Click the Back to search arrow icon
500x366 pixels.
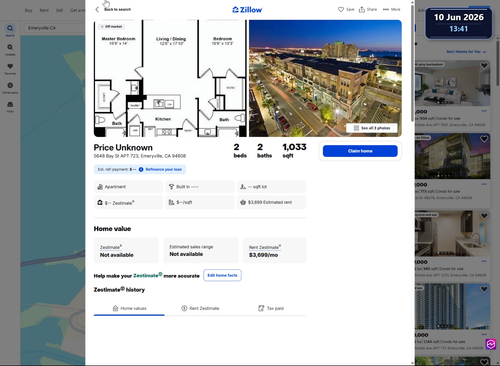click(x=97, y=9)
